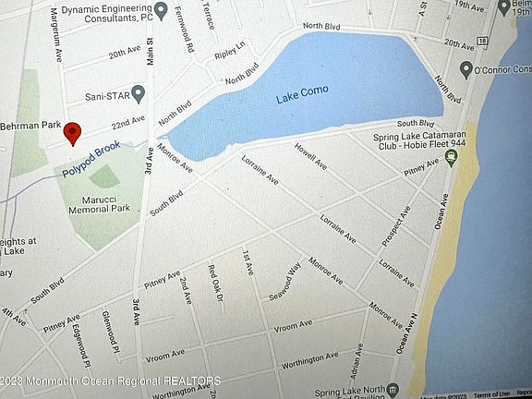Screen dimensions: 532x399
Task: Click the Behrman Park label
Action: click(30, 126)
